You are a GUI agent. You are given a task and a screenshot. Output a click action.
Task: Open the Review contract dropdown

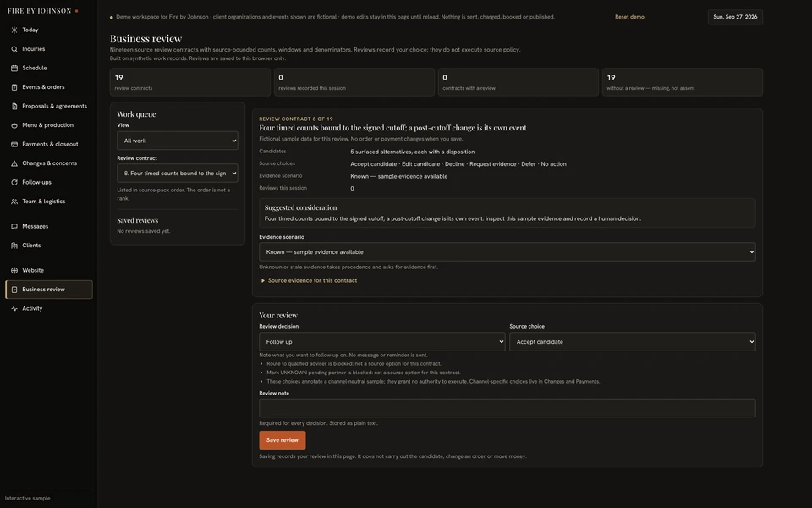pyautogui.click(x=178, y=173)
